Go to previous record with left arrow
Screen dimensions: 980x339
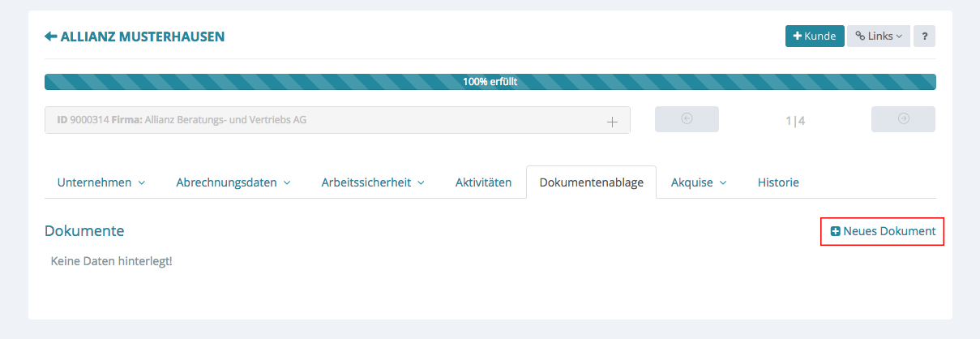[687, 119]
